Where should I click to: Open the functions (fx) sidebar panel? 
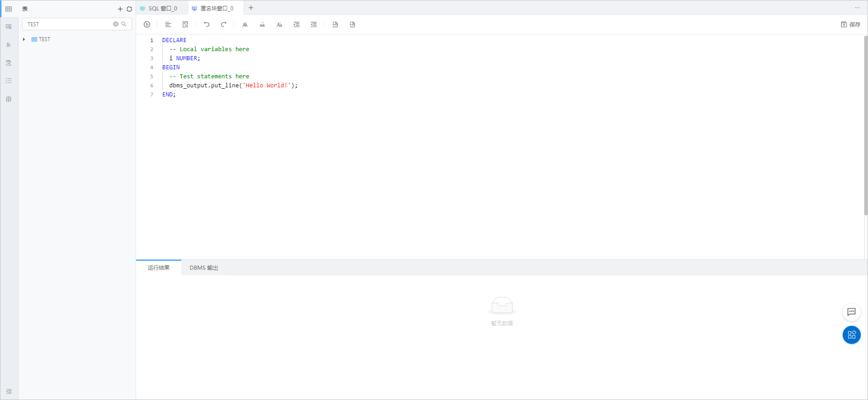[x=9, y=45]
